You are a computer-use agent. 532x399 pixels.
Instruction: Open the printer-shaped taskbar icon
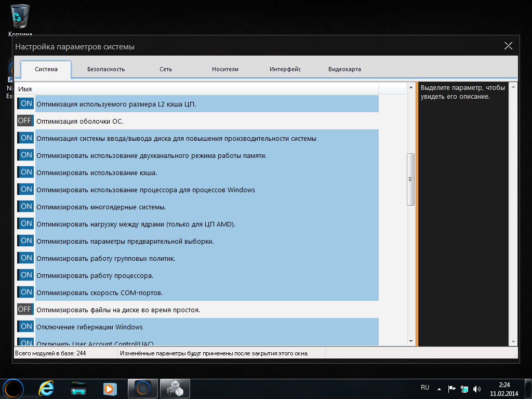click(x=78, y=388)
